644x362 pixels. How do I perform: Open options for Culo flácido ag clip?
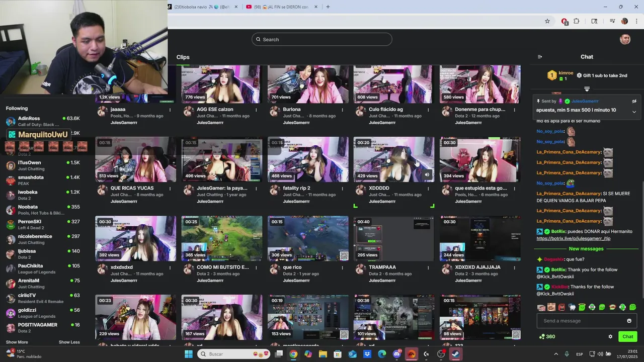(x=428, y=110)
